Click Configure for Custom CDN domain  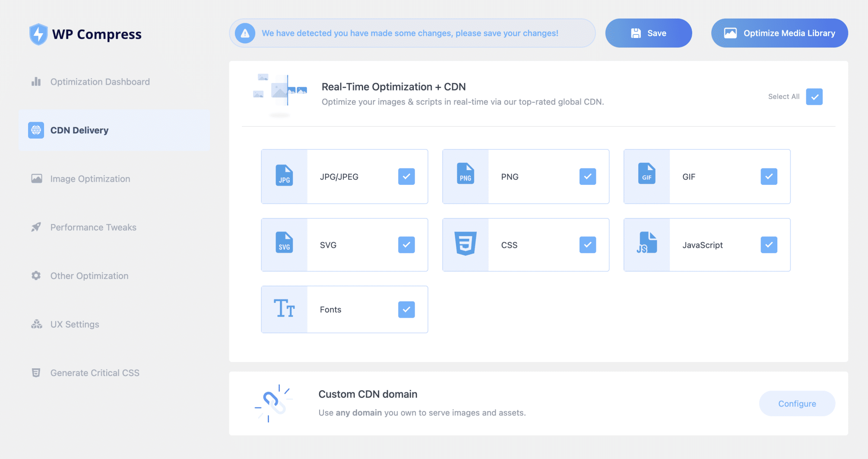coord(797,404)
